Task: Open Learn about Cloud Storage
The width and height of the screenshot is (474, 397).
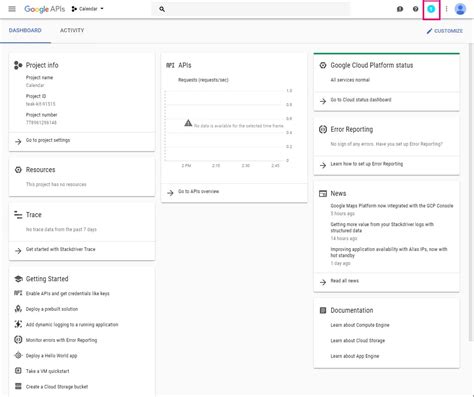Action: pyautogui.click(x=358, y=341)
